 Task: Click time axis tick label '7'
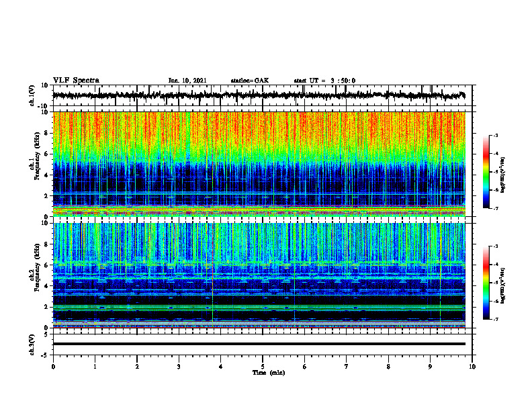pyautogui.click(x=347, y=367)
